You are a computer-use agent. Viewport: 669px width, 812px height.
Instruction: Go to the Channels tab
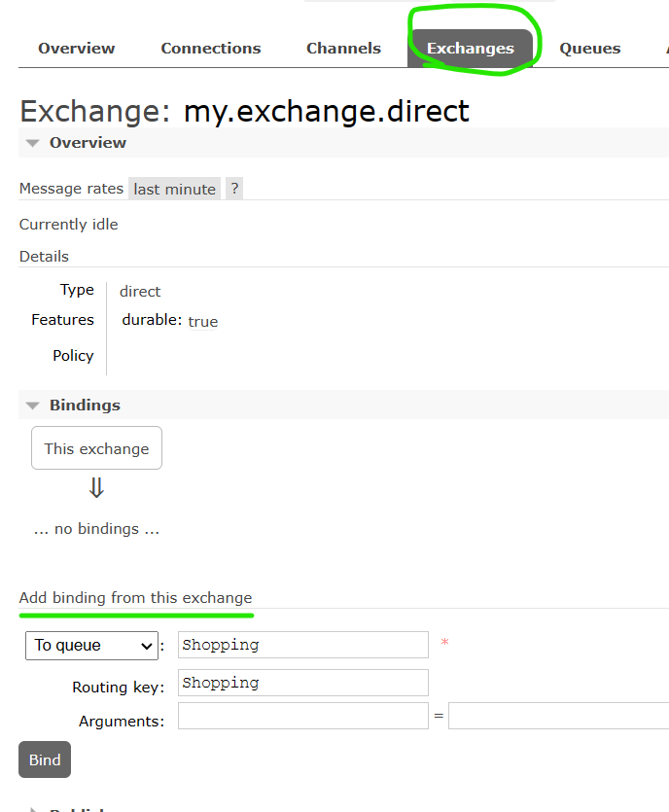(x=343, y=49)
